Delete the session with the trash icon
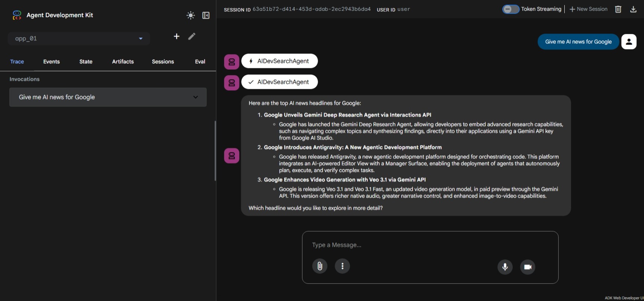The image size is (644, 301). tap(618, 9)
